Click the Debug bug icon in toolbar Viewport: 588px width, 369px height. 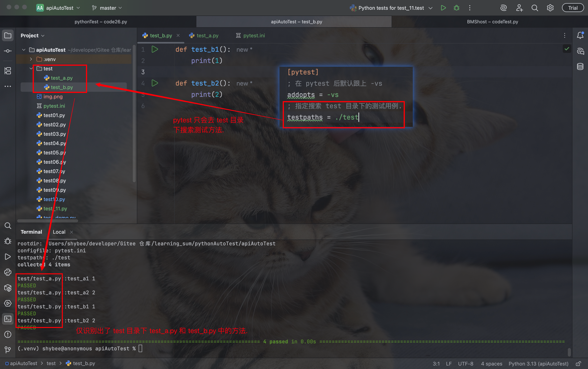coord(456,8)
